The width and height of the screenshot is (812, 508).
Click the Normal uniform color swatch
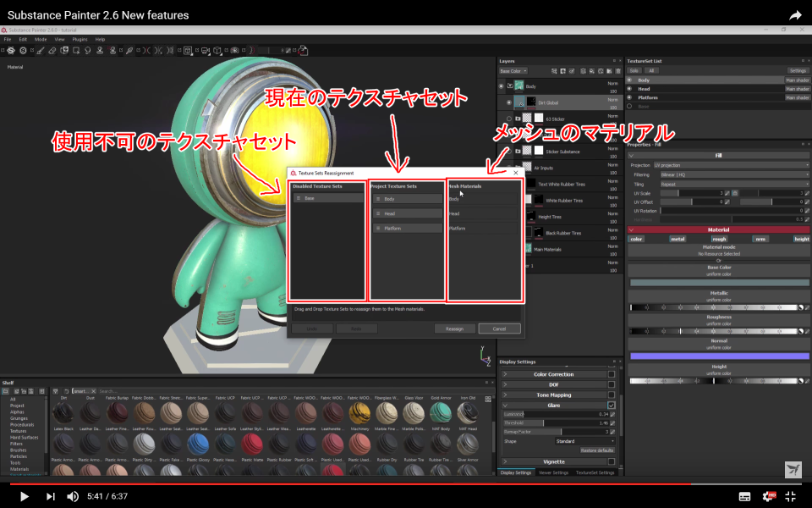click(x=719, y=356)
